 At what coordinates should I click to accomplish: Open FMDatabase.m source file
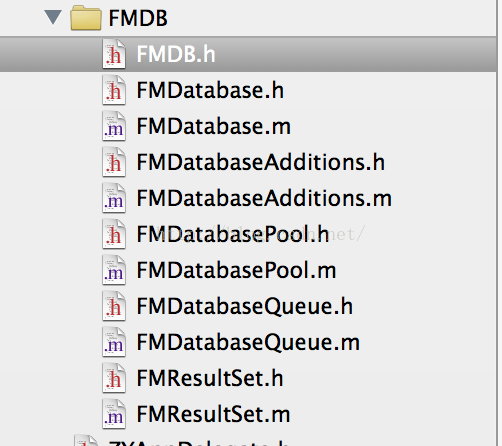pyautogui.click(x=214, y=126)
